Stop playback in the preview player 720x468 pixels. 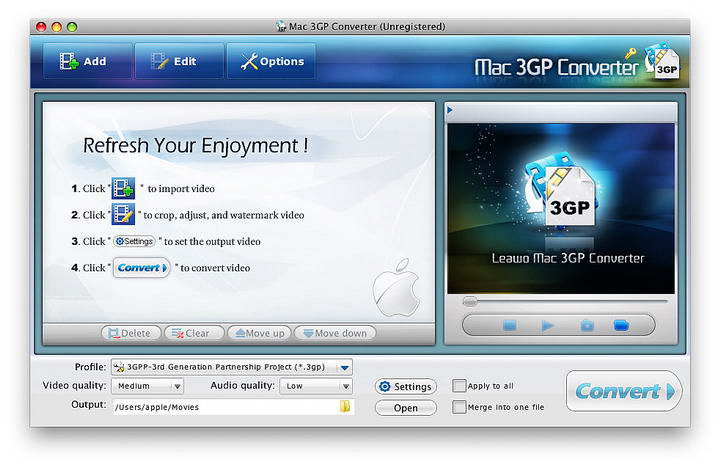coord(510,326)
